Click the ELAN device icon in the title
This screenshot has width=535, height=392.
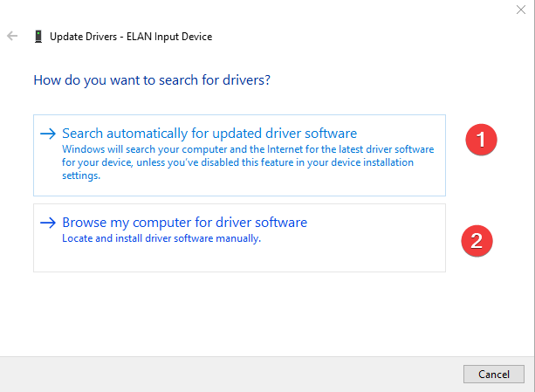38,37
